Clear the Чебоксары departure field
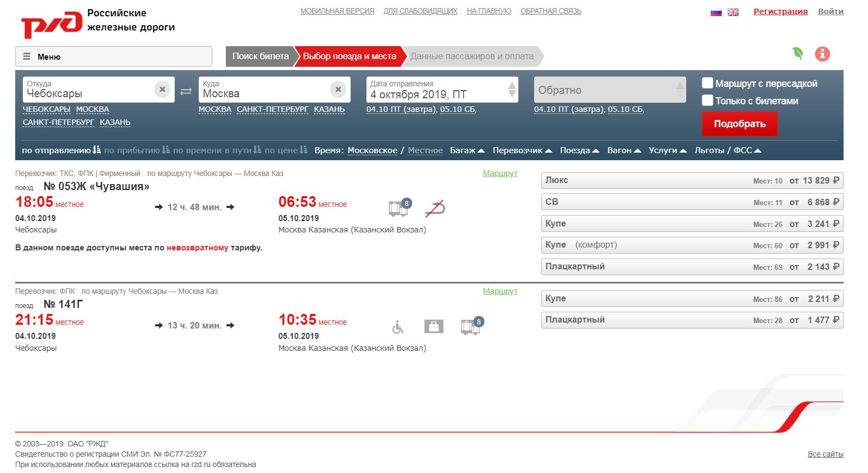The width and height of the screenshot is (868, 473). (162, 89)
